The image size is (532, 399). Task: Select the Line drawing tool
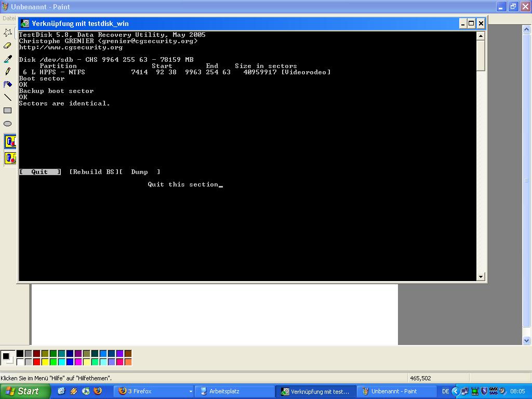pos(7,98)
